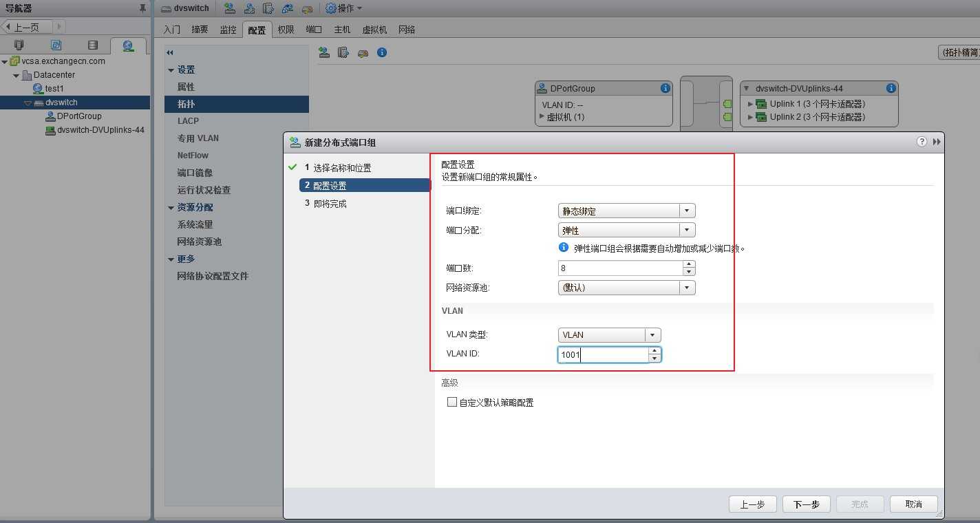
Task: Click info icon on DPortGroup box
Action: click(665, 88)
